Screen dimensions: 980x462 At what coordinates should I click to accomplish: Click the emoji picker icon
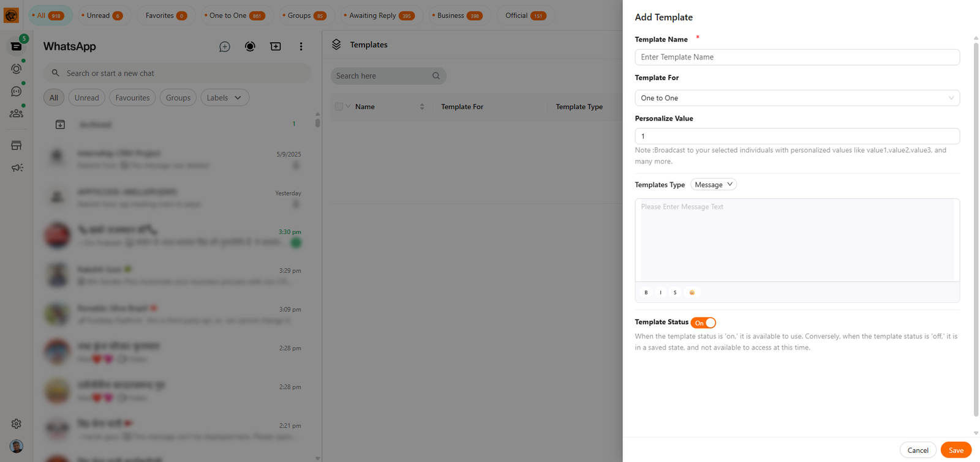tap(692, 292)
